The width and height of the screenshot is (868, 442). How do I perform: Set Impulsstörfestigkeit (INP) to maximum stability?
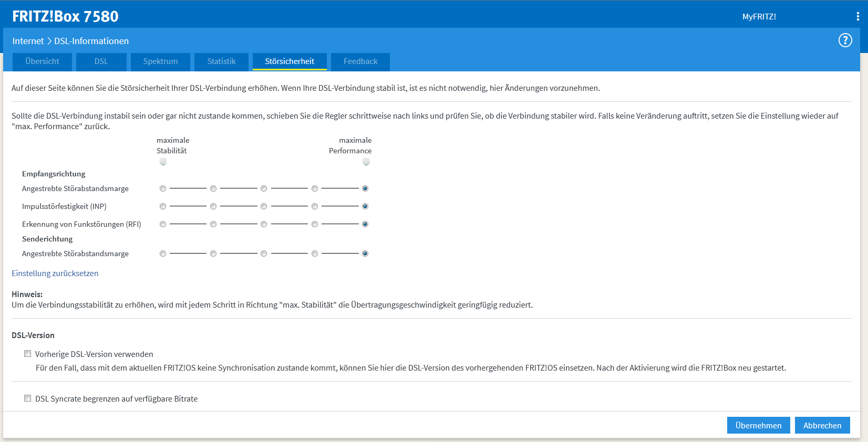click(163, 206)
